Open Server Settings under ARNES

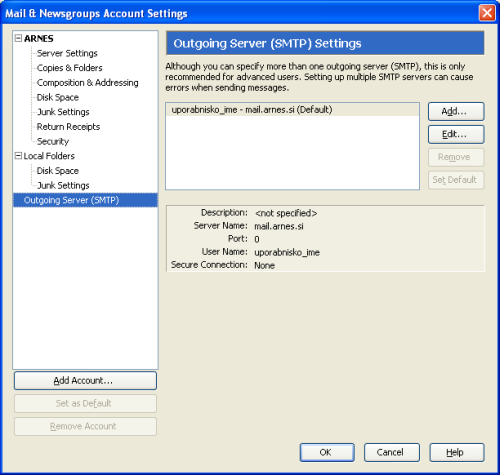(x=67, y=53)
